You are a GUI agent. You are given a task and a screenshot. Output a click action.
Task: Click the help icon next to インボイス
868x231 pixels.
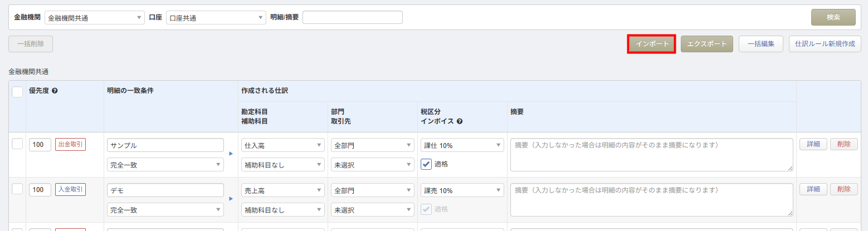tap(460, 121)
